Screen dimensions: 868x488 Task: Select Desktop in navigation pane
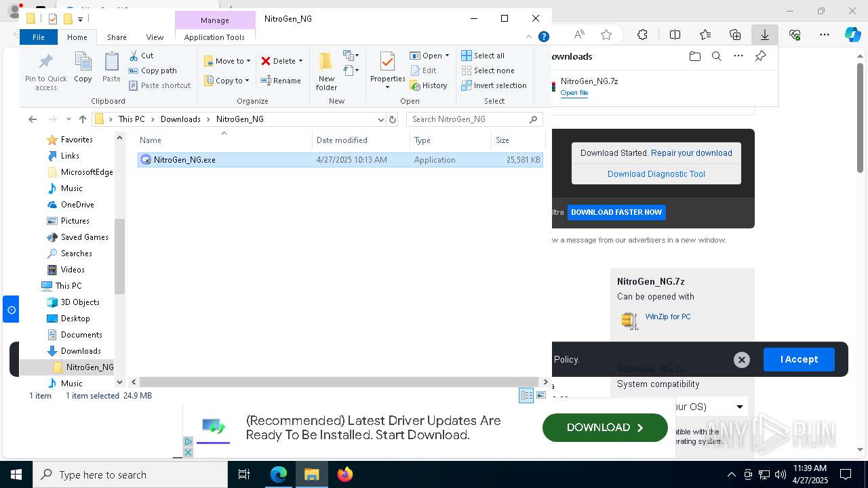(75, 319)
